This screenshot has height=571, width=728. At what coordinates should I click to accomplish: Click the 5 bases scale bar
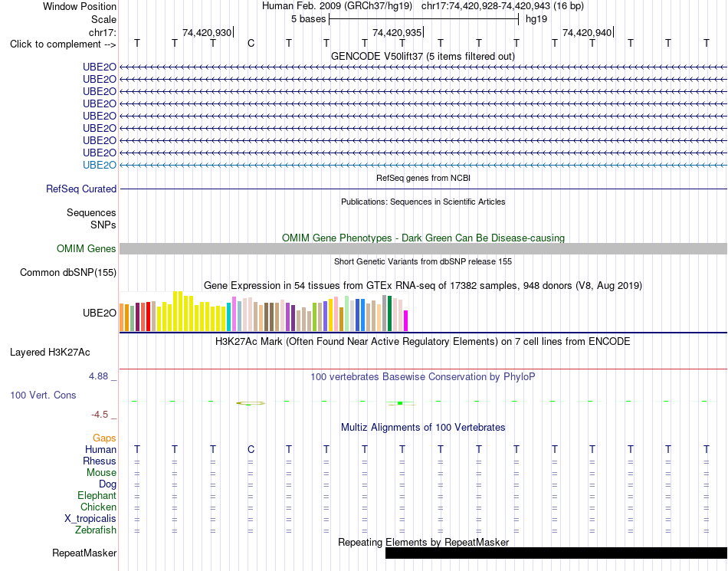tap(424, 19)
